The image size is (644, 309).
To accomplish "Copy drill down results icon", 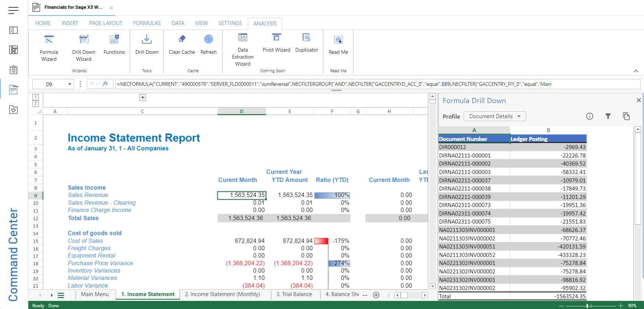I will point(626,116).
